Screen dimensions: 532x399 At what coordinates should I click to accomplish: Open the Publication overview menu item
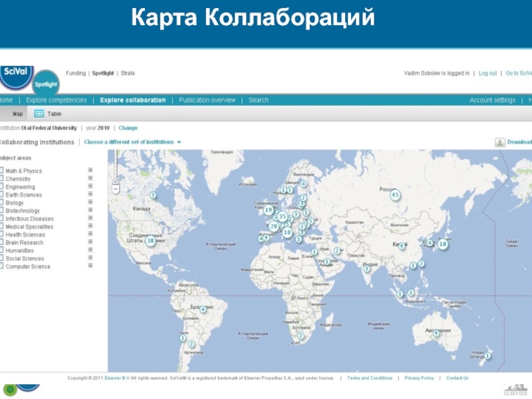[207, 100]
